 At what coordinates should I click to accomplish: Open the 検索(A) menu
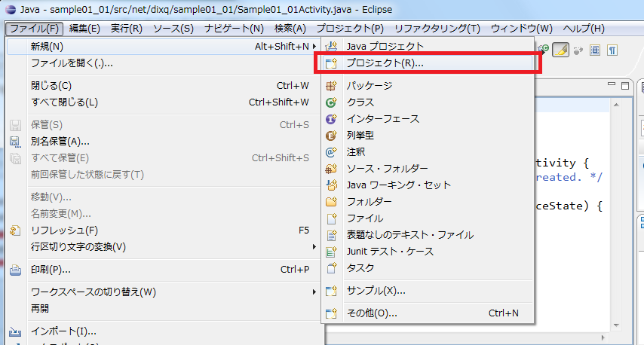pyautogui.click(x=290, y=29)
